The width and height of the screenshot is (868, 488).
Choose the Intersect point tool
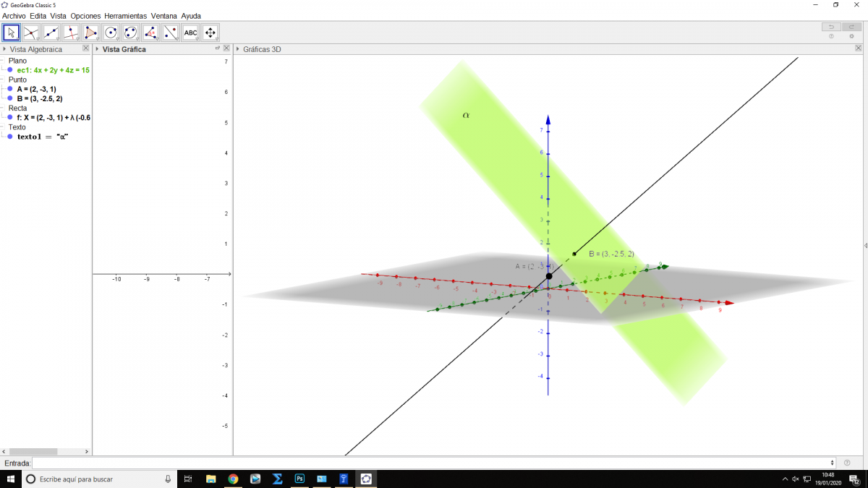pos(31,33)
